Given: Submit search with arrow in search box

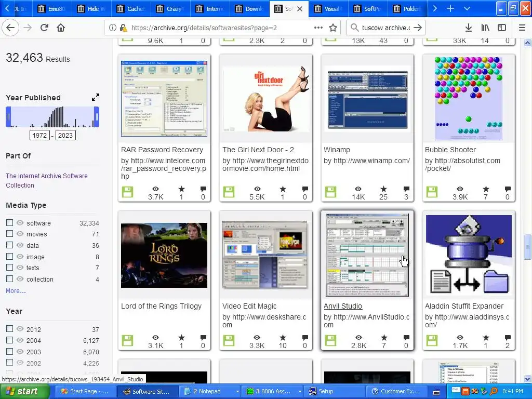Looking at the screenshot, I should (x=418, y=28).
